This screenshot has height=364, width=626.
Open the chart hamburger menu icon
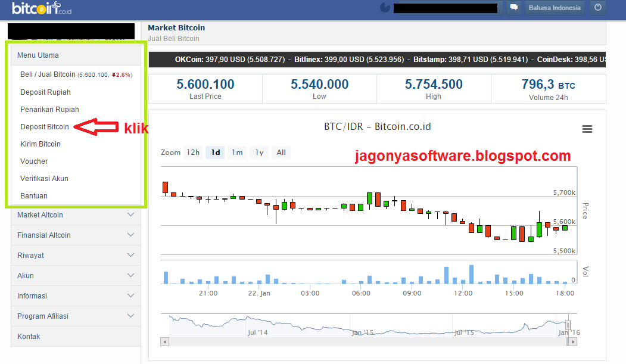(x=587, y=129)
